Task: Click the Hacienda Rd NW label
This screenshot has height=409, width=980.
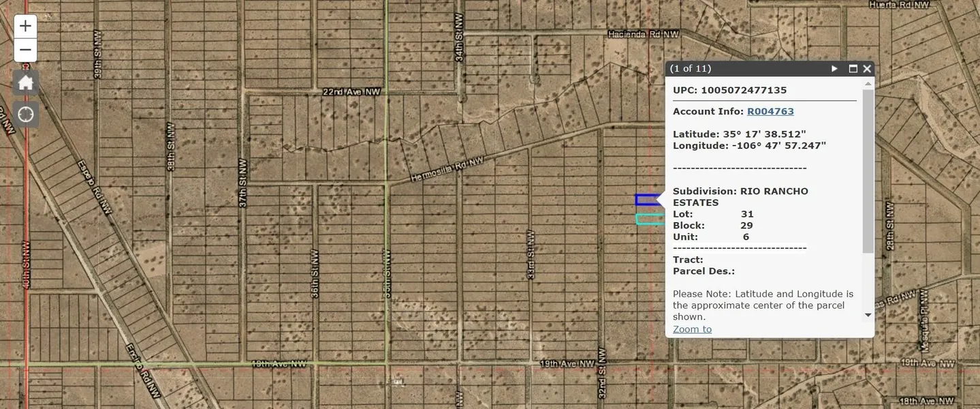Action: pos(644,33)
